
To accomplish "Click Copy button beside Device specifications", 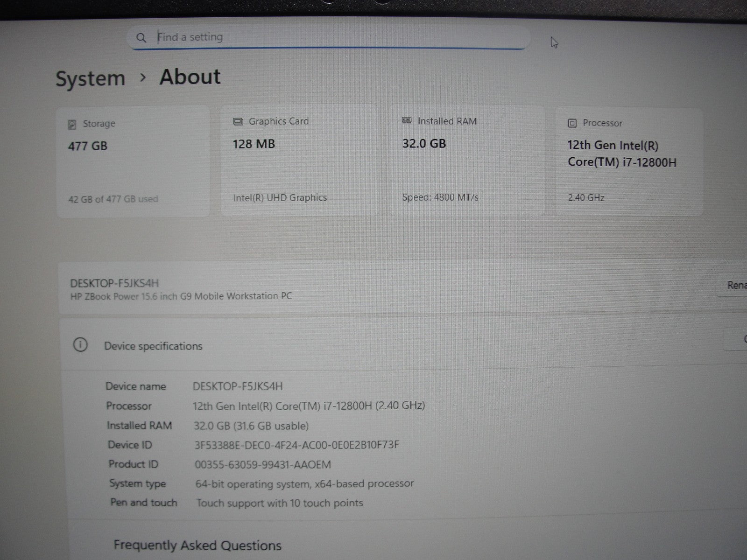I will coord(738,339).
